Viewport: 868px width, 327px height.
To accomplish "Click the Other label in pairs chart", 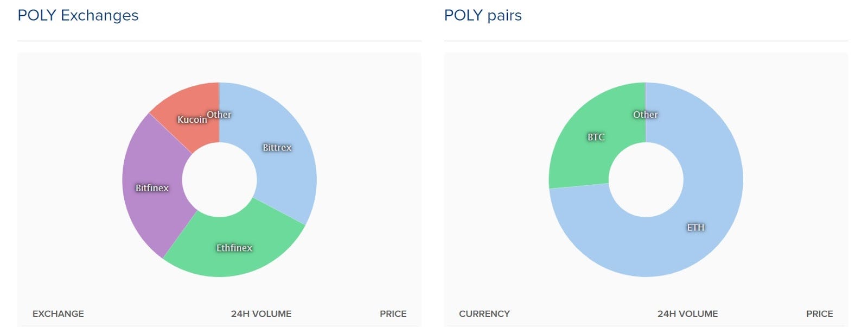I will click(645, 115).
